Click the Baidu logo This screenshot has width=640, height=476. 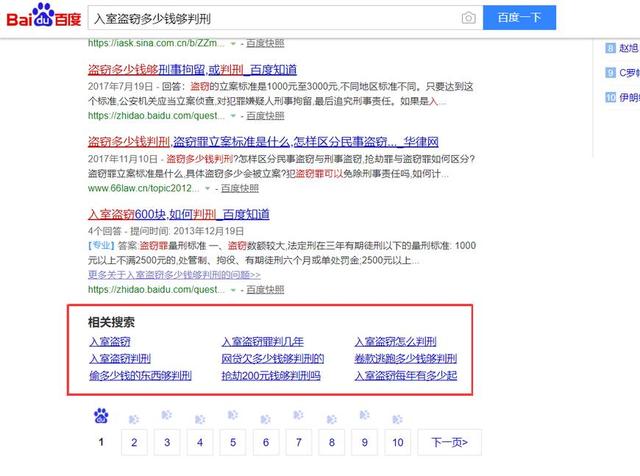click(x=44, y=16)
